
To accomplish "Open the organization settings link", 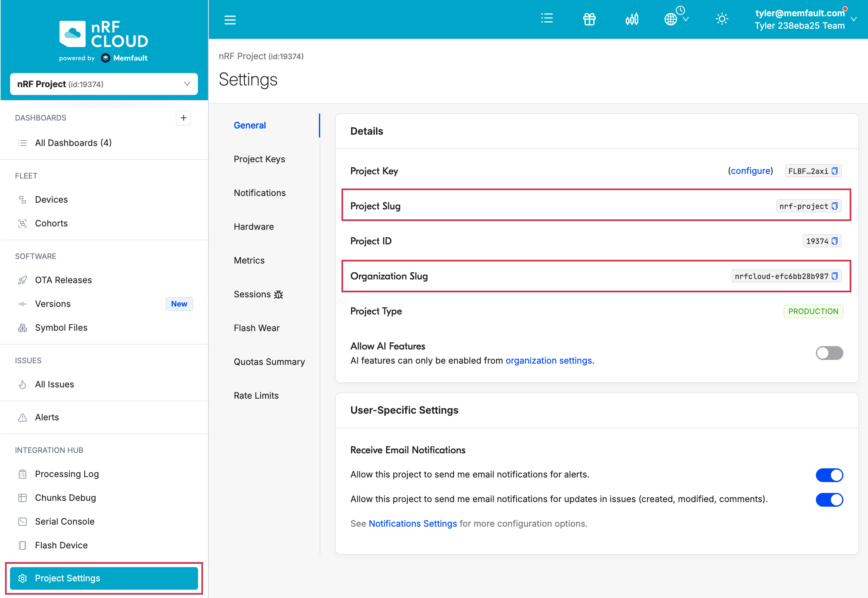I will coord(549,360).
